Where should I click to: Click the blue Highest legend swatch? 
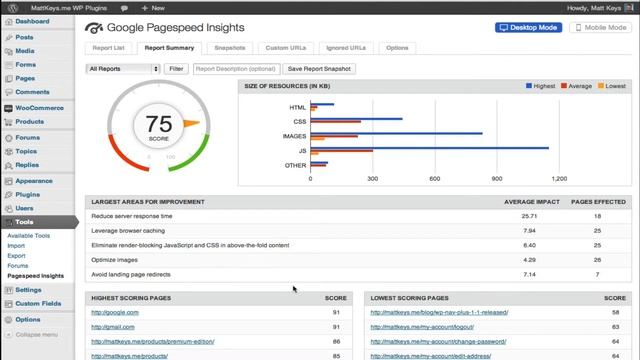(x=529, y=86)
